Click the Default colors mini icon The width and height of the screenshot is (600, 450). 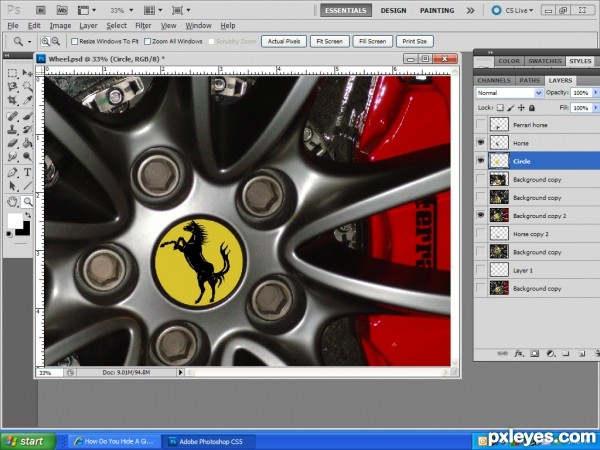pos(10,234)
